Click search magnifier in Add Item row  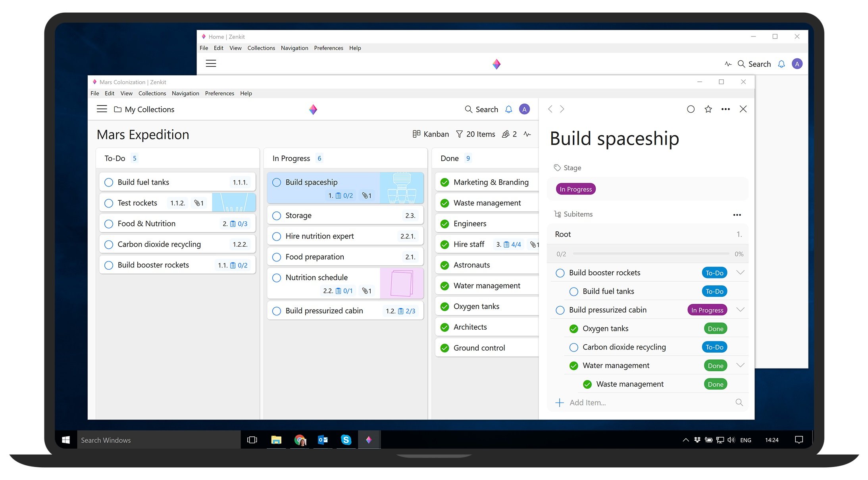pyautogui.click(x=739, y=402)
